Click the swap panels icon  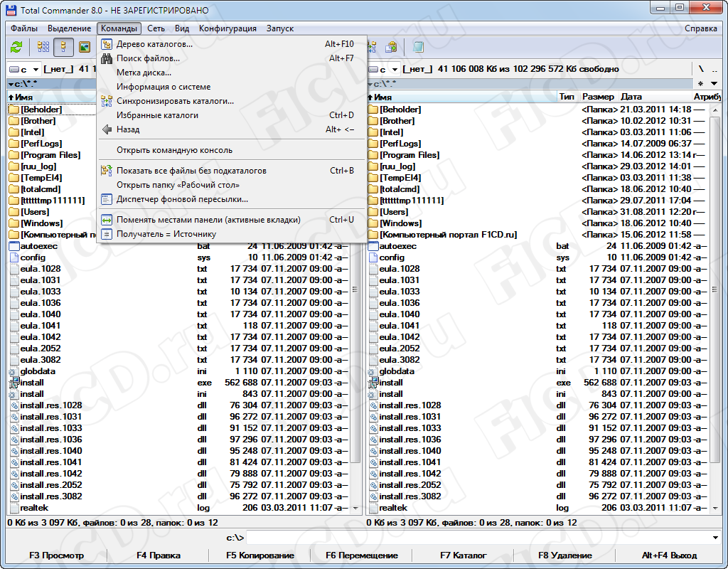[107, 220]
